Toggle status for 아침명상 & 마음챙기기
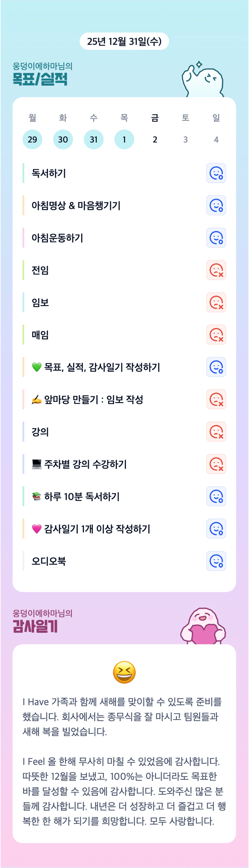This screenshot has height=868, width=249. (216, 206)
